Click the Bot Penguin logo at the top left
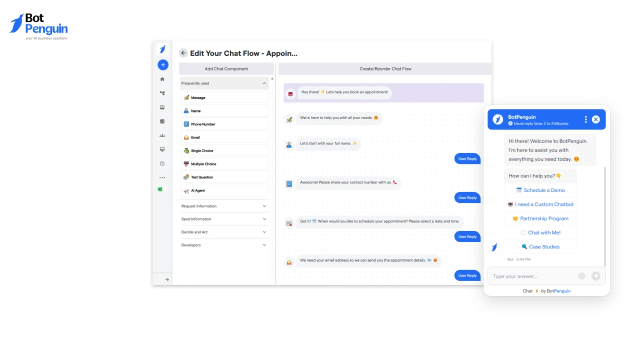This screenshot has width=644, height=343. 38,26
